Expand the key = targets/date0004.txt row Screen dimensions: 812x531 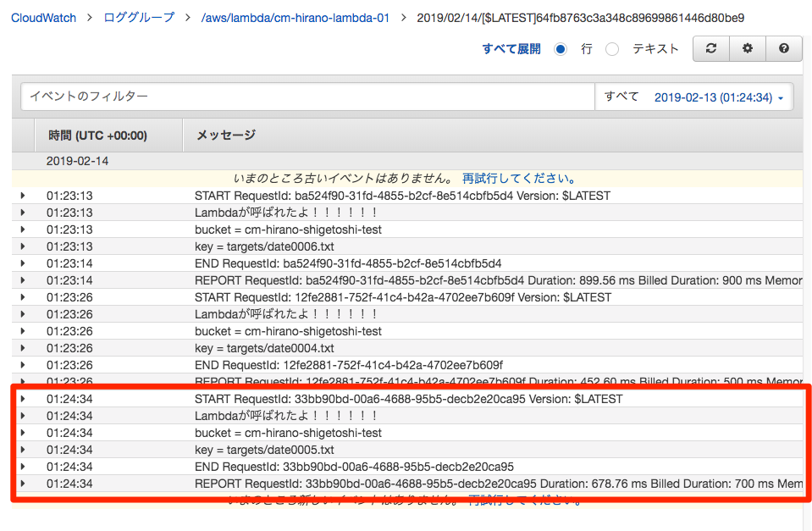point(23,348)
